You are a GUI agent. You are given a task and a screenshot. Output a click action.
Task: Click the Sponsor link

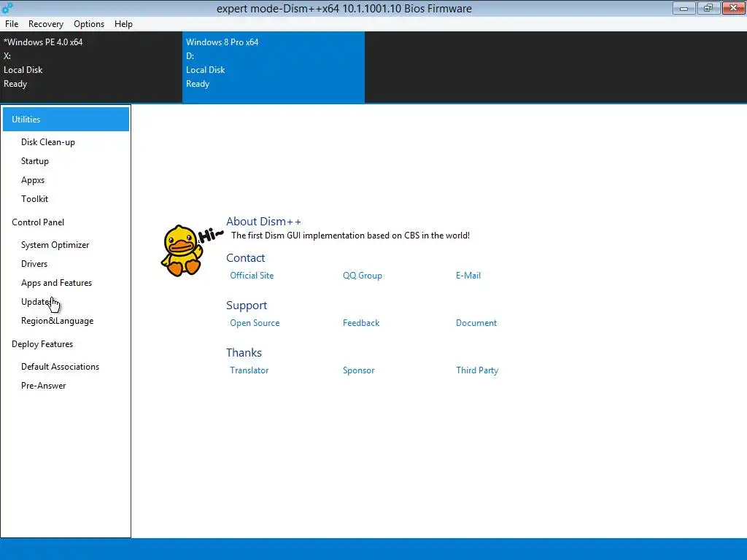pyautogui.click(x=358, y=370)
